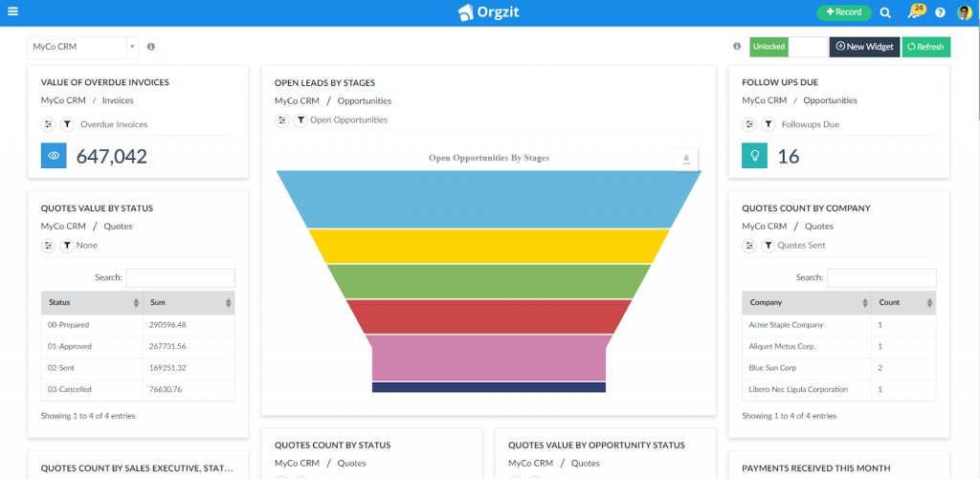Image resolution: width=980 pixels, height=479 pixels.
Task: Select the 01-Approved status cell
Action: (x=92, y=347)
